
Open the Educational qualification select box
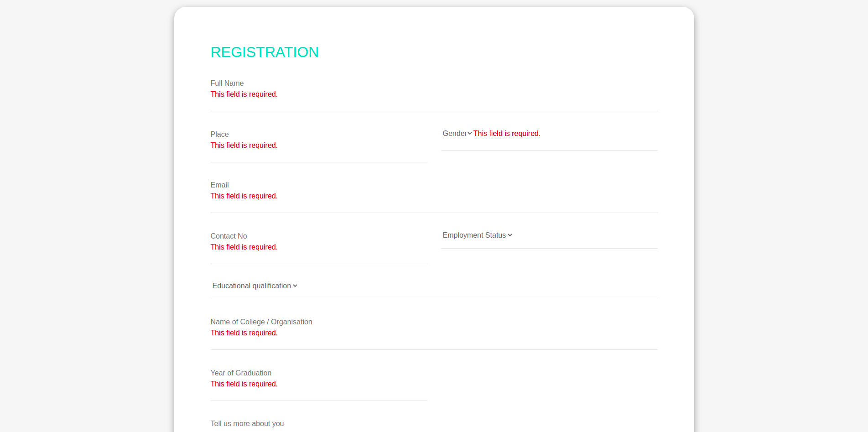coord(255,286)
